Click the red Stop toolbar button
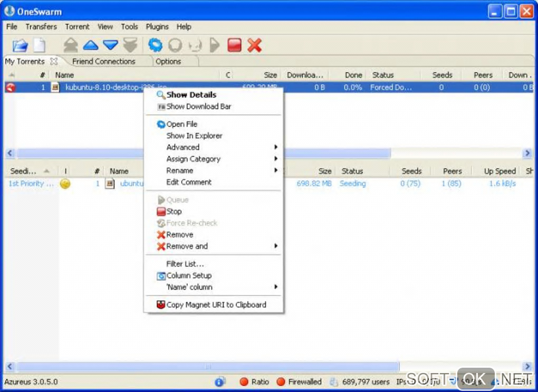 click(x=234, y=45)
